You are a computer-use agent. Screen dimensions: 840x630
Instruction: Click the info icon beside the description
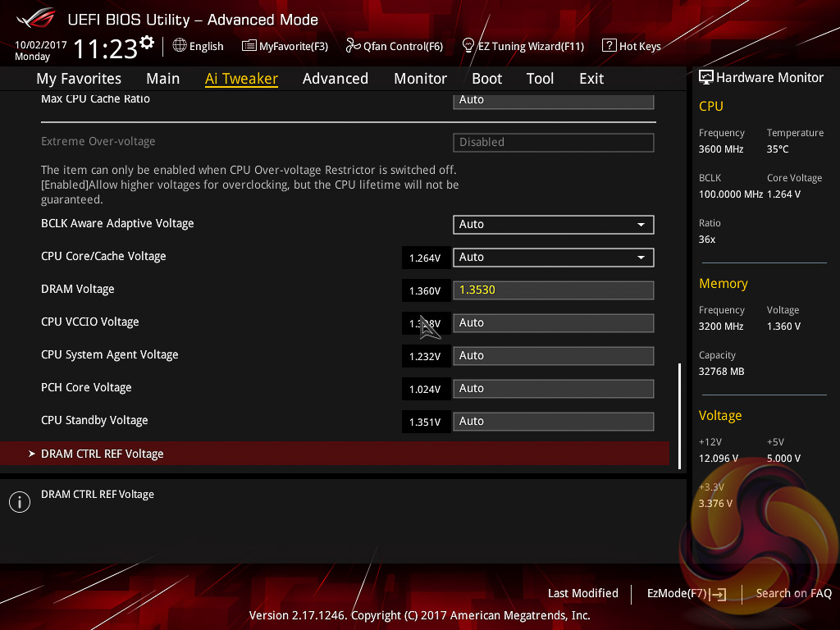pyautogui.click(x=19, y=502)
